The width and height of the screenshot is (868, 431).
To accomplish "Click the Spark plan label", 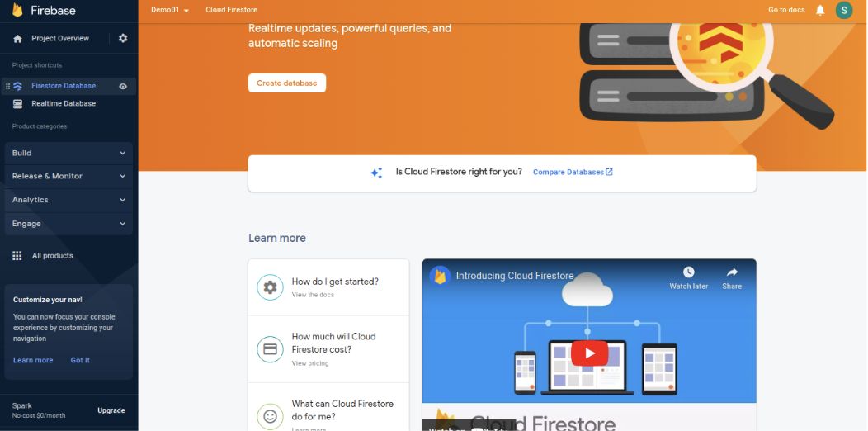I will click(22, 405).
